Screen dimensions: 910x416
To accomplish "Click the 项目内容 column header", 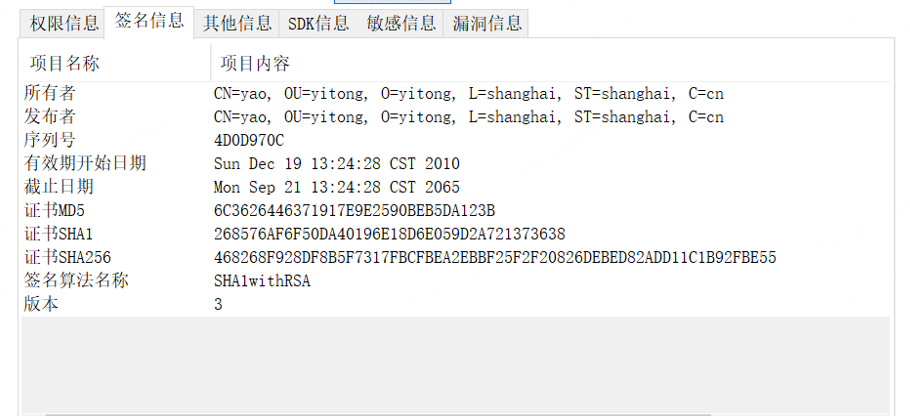I will coord(255,64).
